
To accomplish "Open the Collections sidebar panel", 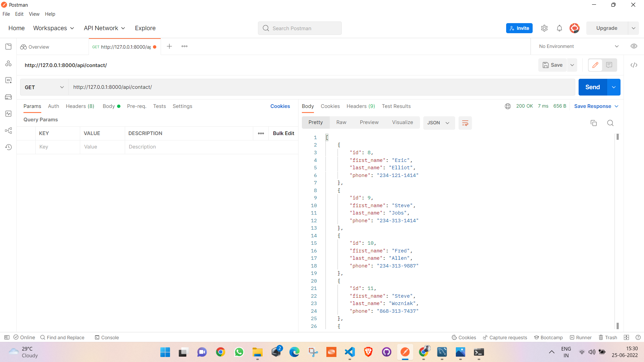I will (x=8, y=47).
